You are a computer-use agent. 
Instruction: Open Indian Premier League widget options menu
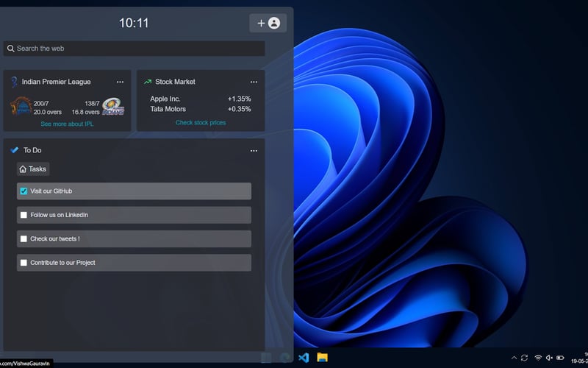pos(120,82)
